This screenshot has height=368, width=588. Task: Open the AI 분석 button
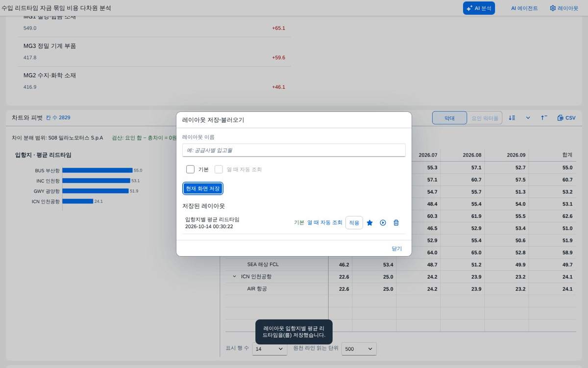[479, 8]
